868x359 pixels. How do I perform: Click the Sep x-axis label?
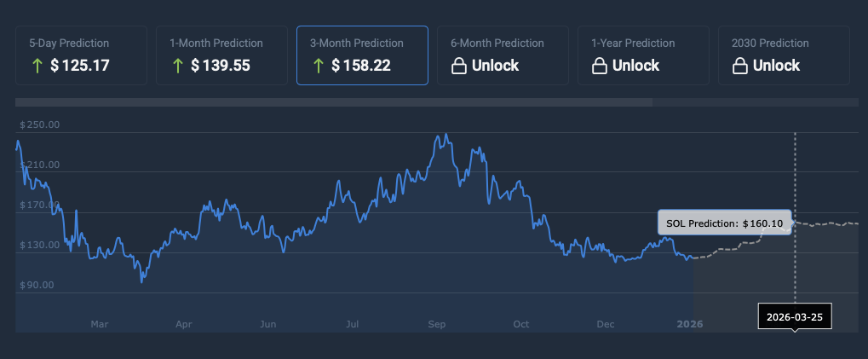coord(437,324)
